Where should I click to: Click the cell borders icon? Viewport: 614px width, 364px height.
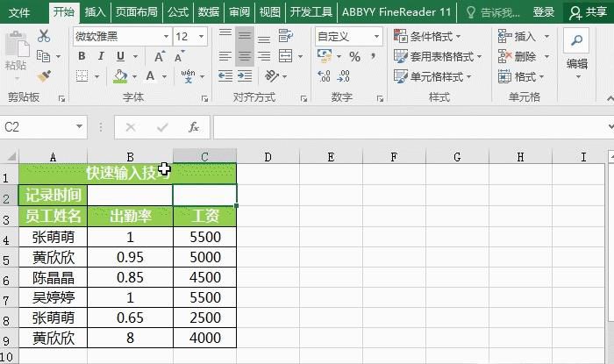pos(82,76)
